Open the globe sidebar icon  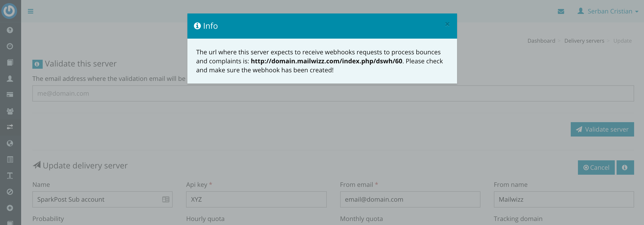pyautogui.click(x=10, y=143)
